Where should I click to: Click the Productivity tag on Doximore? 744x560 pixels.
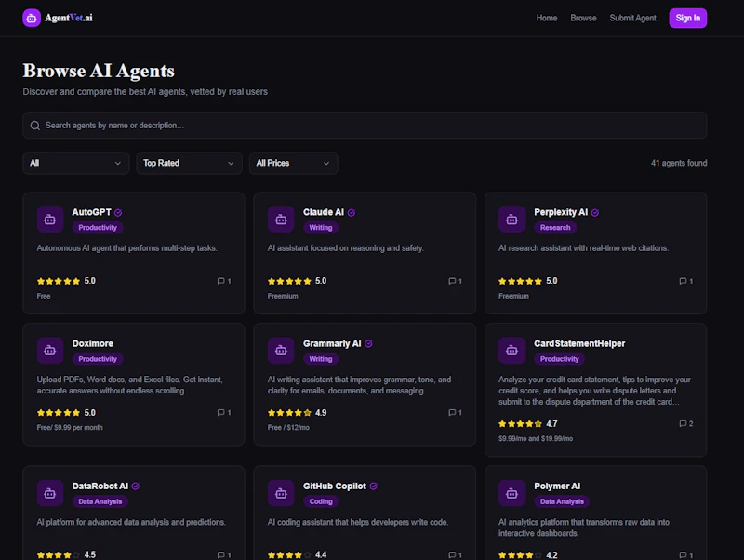click(98, 359)
